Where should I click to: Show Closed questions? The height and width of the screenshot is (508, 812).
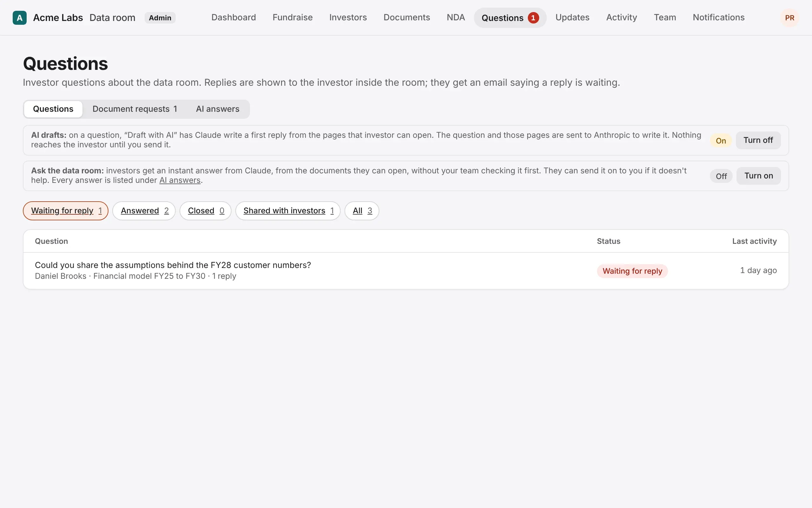click(205, 211)
